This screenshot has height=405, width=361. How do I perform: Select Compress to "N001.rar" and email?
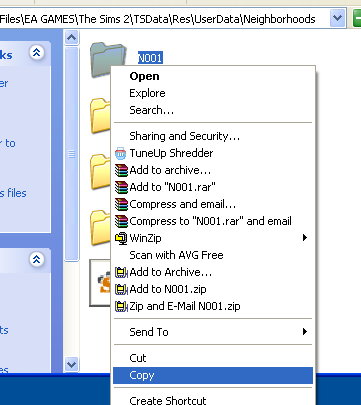[x=213, y=221]
